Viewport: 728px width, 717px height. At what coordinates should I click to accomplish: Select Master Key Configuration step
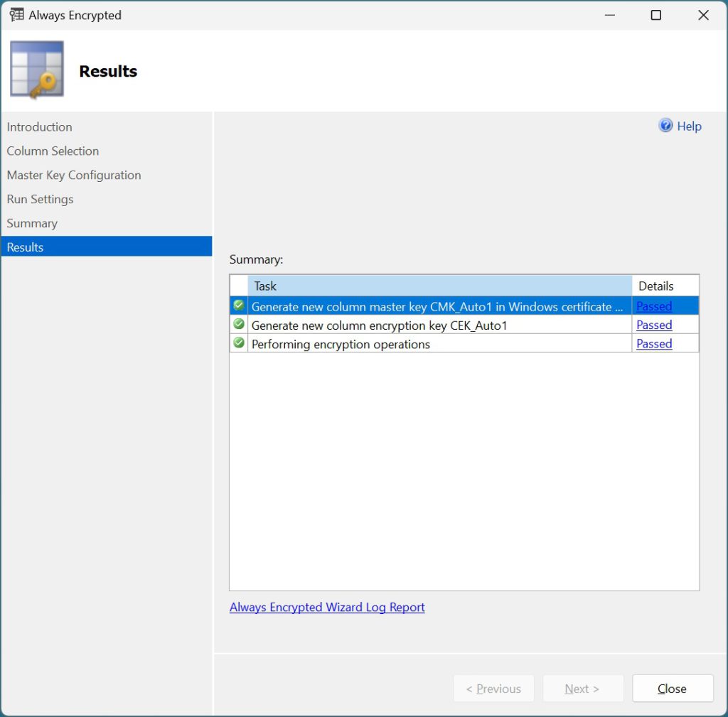74,175
